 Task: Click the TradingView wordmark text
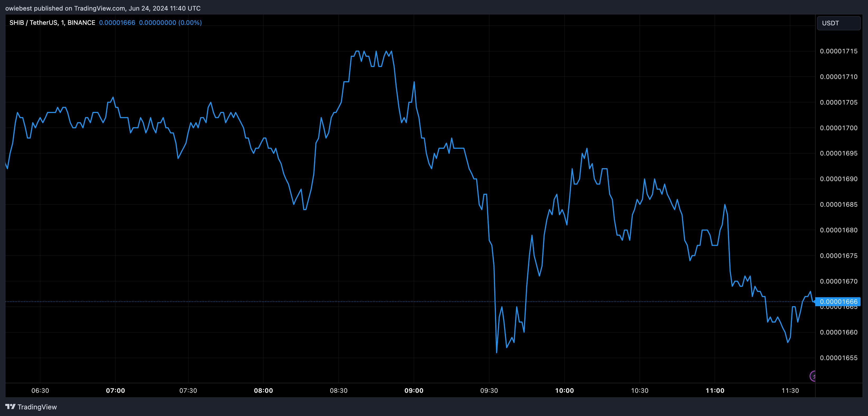click(37, 407)
